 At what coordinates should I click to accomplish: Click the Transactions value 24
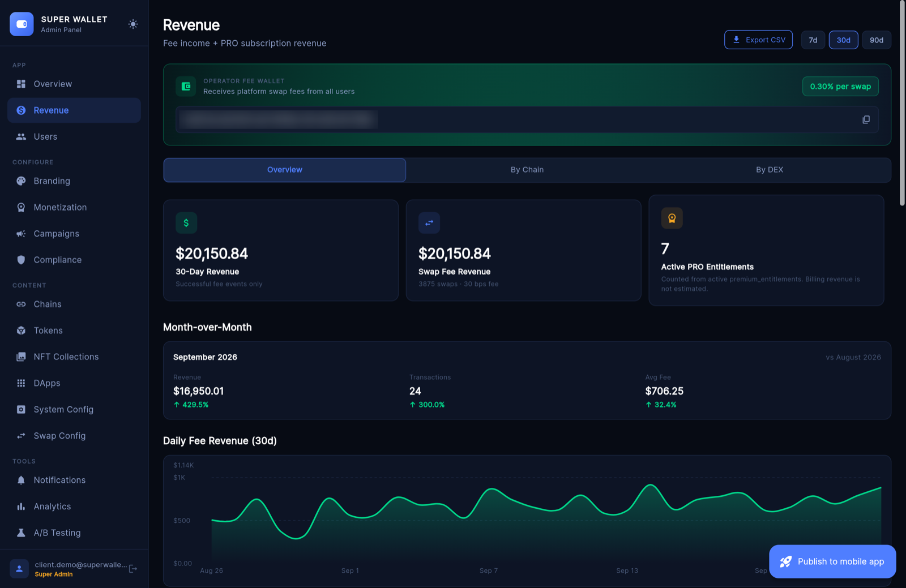415,391
